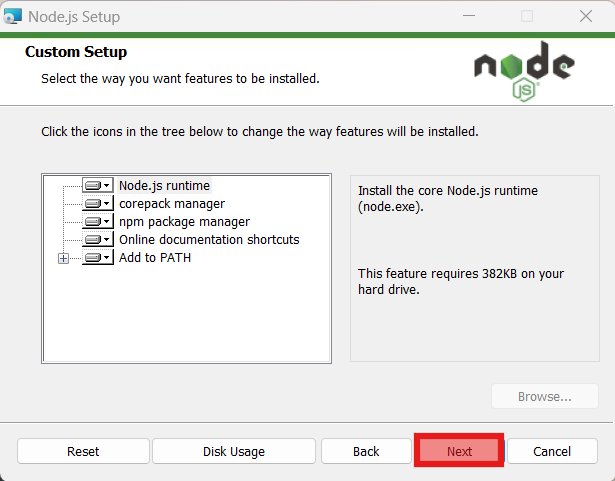Select the Add to PATH tree label
615x481 pixels.
coord(155,257)
